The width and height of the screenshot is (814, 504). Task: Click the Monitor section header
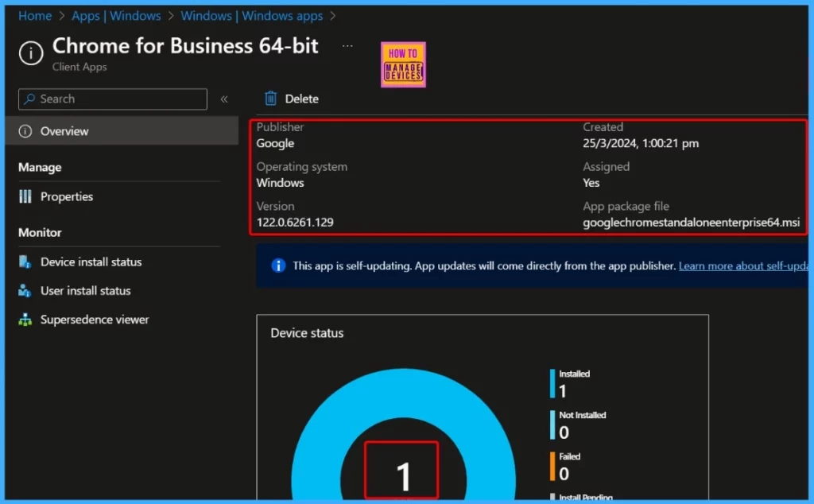point(40,233)
